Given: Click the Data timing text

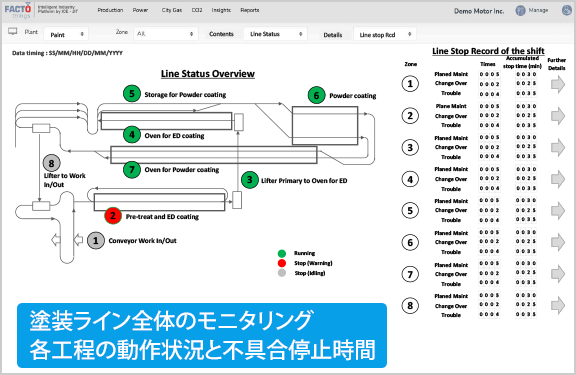Looking at the screenshot, I should pos(67,53).
